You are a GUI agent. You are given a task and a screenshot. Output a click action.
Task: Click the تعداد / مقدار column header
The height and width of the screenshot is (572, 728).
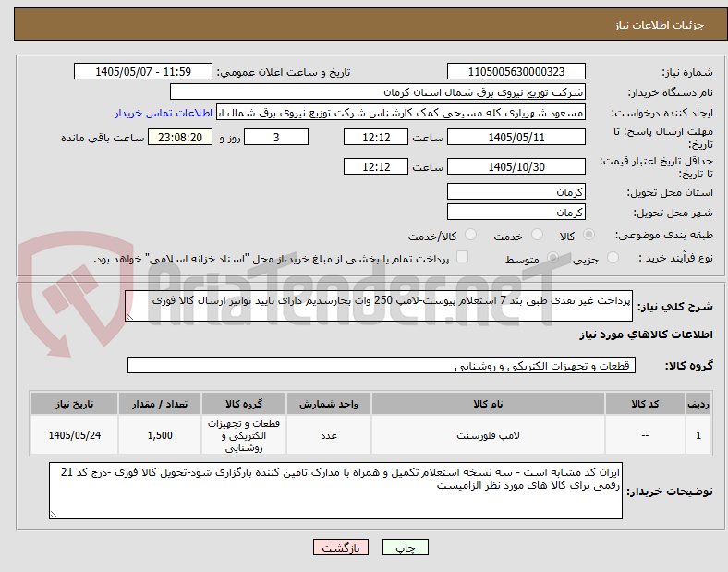pyautogui.click(x=160, y=404)
